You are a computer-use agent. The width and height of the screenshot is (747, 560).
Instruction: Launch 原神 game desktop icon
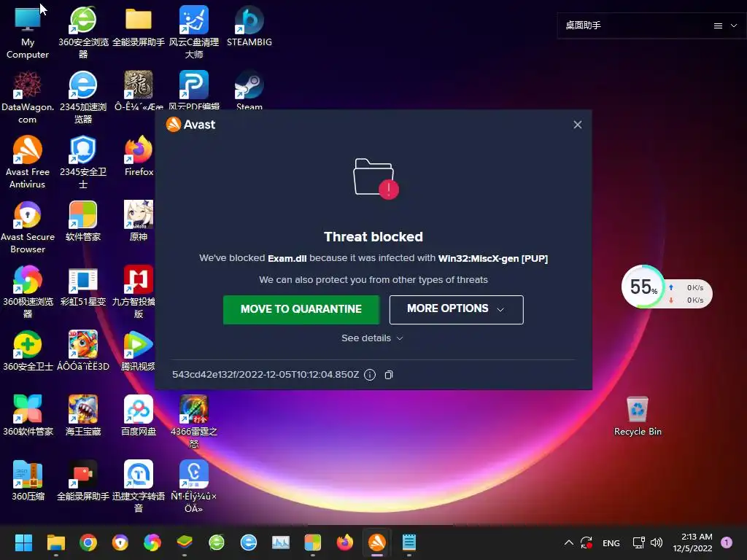[x=139, y=221]
